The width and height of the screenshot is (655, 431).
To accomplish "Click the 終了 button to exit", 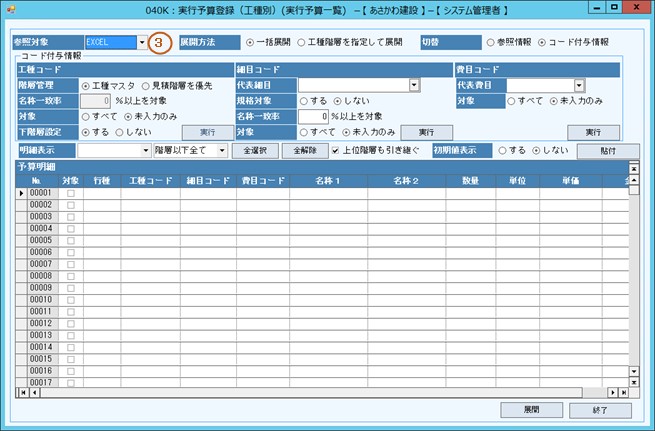I will (600, 410).
